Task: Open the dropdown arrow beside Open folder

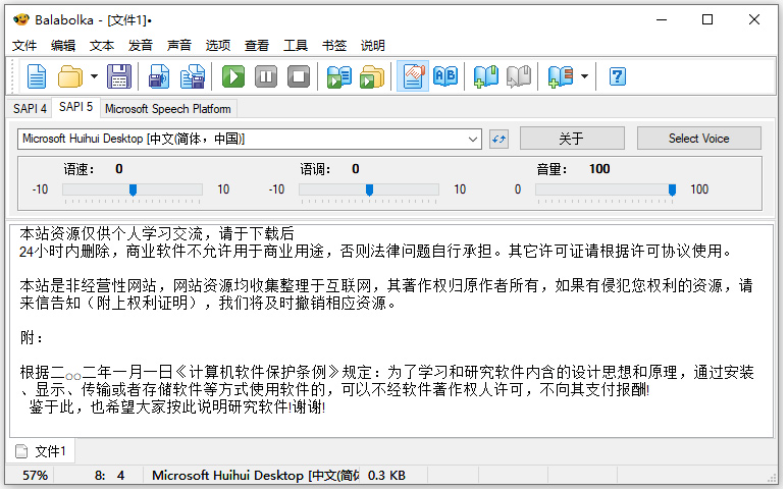Action: [94, 76]
